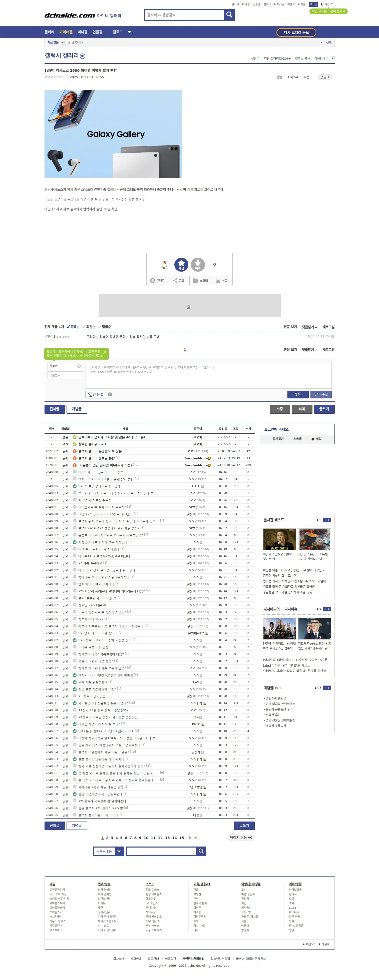Click the last page arrow in pagination
The height and width of the screenshot is (980, 379).
pyautogui.click(x=196, y=838)
